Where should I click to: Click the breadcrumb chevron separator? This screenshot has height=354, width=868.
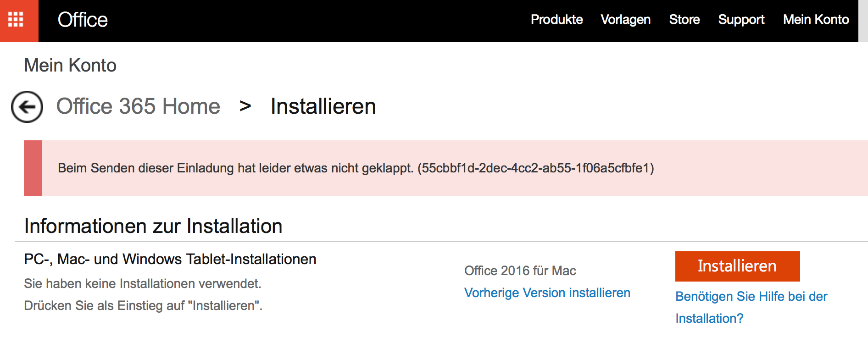[245, 106]
